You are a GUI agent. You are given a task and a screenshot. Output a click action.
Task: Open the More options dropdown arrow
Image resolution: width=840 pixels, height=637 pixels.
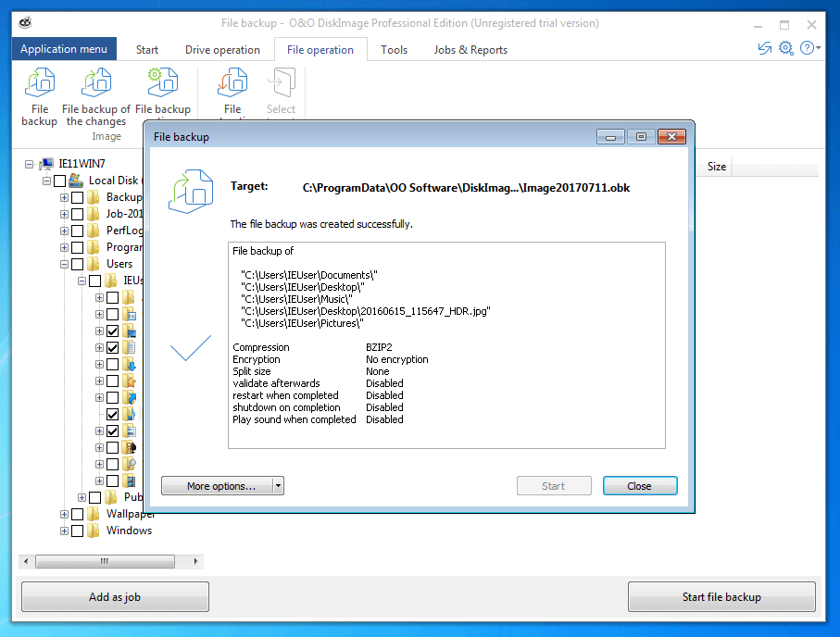(x=278, y=486)
